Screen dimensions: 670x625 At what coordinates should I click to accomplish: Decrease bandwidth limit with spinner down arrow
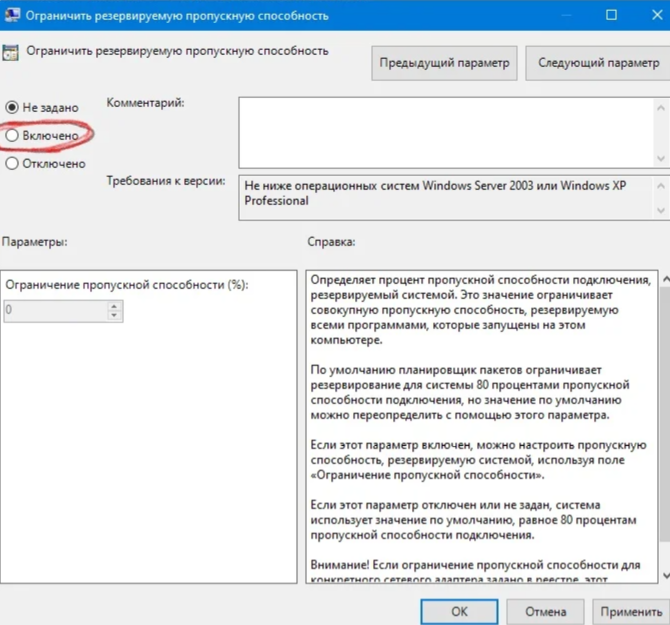(114, 316)
